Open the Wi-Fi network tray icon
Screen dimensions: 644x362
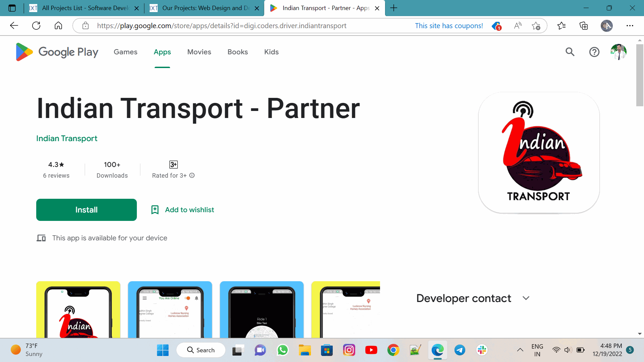(556, 350)
